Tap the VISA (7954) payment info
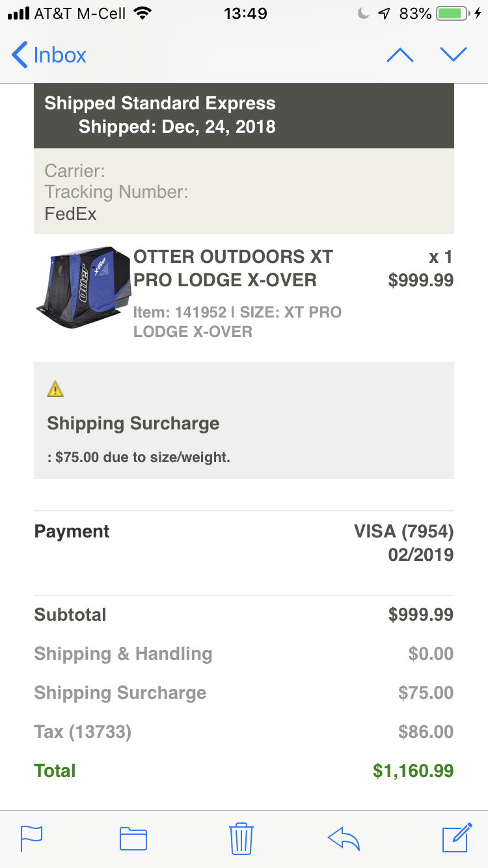Viewport: 488px width, 868px height. click(403, 532)
